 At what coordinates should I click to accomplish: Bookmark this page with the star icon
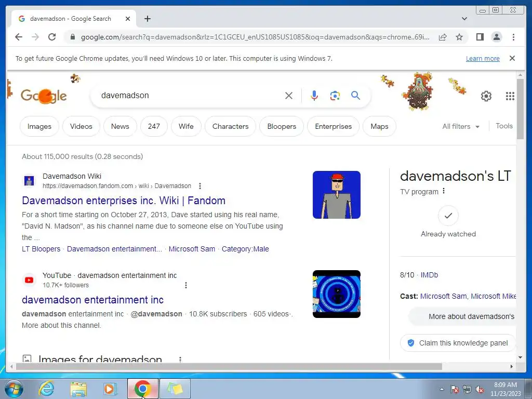pyautogui.click(x=459, y=37)
